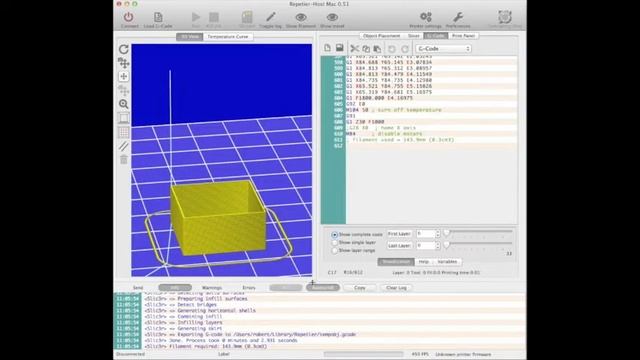Select Show layer range radio button
The image size is (640, 360).
[x=335, y=251]
